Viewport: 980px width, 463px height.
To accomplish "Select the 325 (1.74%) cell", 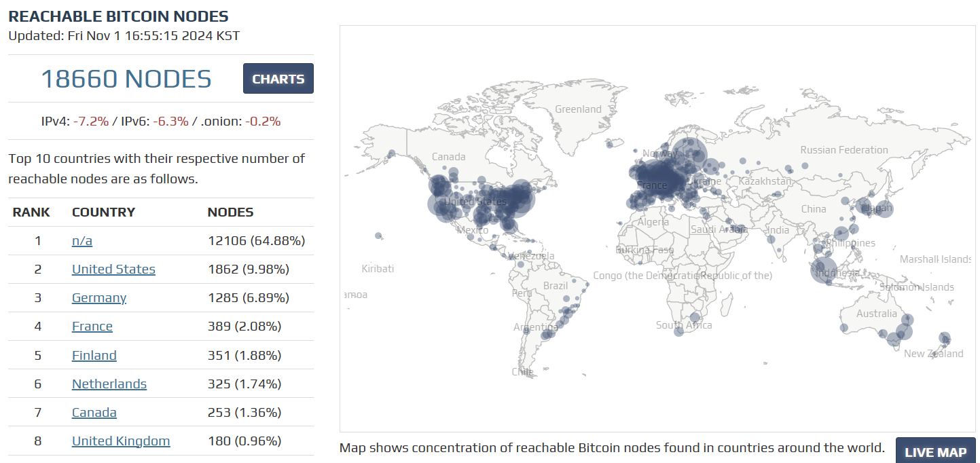I will [x=244, y=384].
